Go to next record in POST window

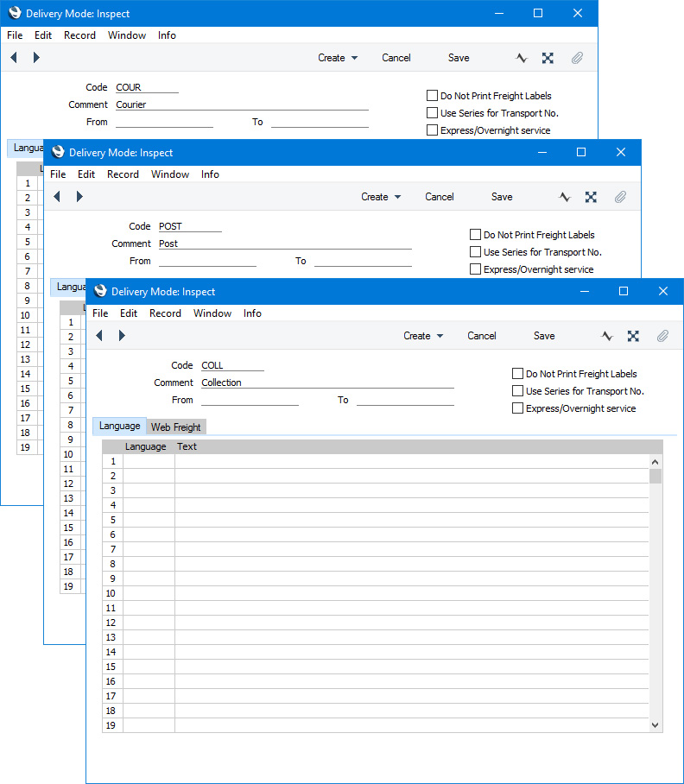click(79, 197)
